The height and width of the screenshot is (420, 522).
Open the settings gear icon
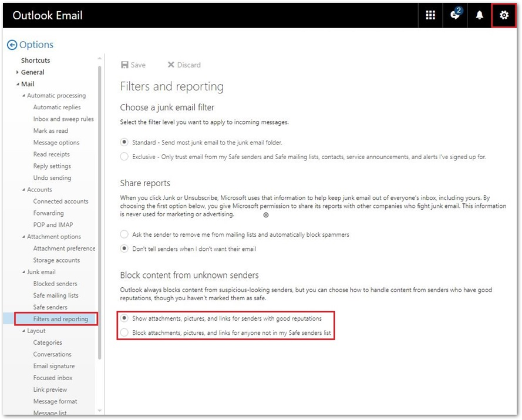tap(504, 15)
